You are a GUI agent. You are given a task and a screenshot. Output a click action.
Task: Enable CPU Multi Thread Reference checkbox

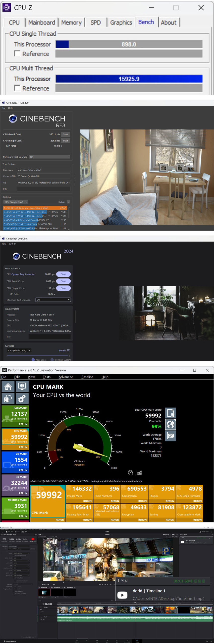[17, 88]
